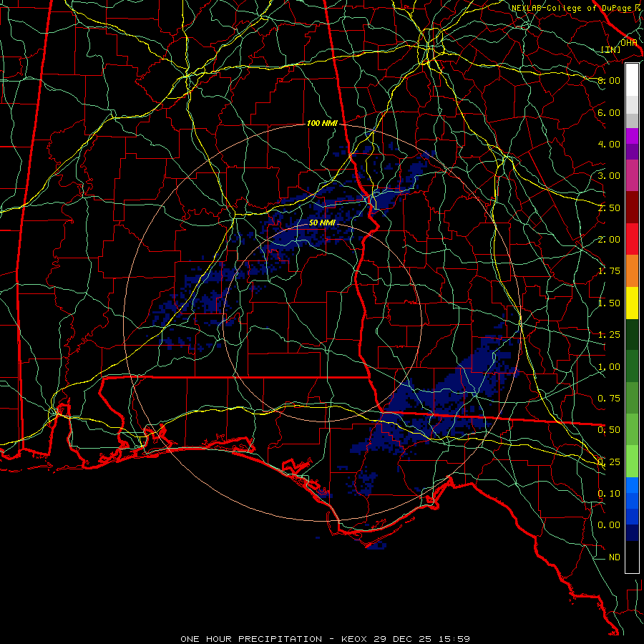The image size is (644, 644).
Task: Click the 'ND' no-data legend label
Action: (615, 557)
